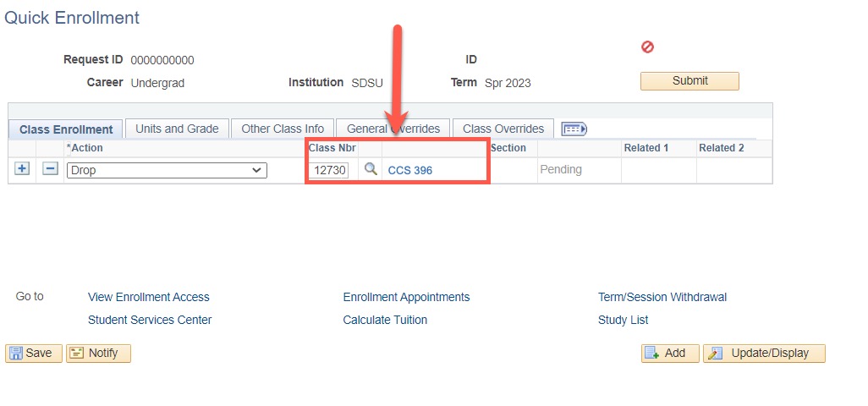Open the Action dropdown showing Drop

point(167,170)
